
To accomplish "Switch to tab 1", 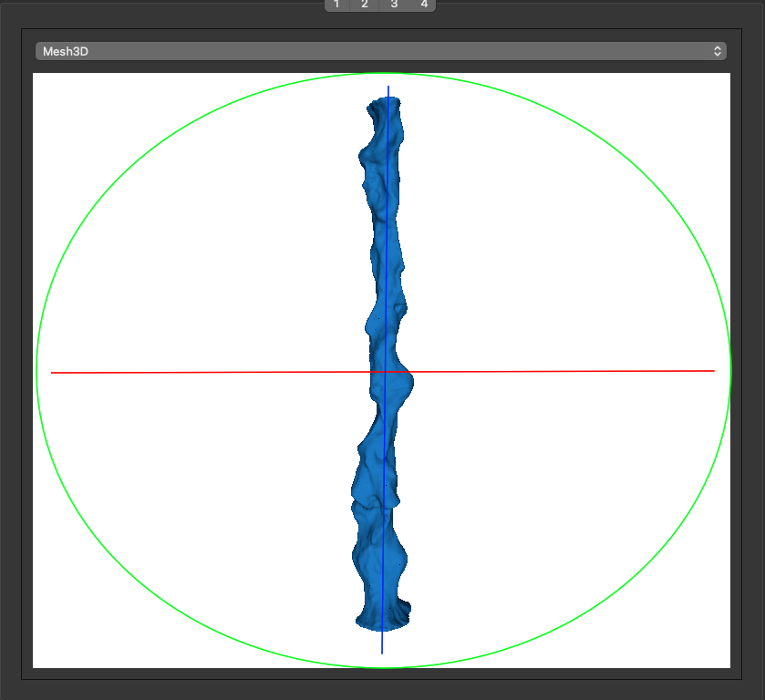I will tap(336, 5).
